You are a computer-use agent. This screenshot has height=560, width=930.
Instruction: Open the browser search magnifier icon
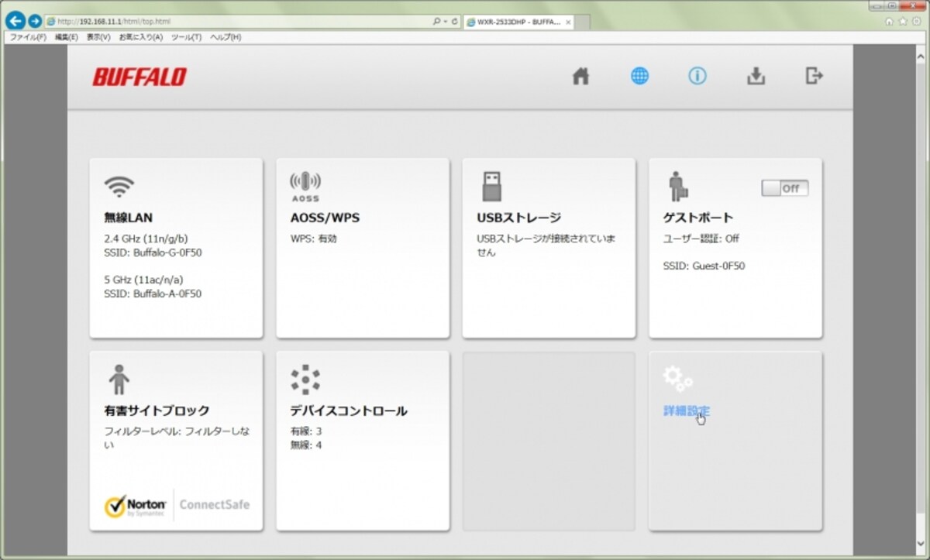438,22
